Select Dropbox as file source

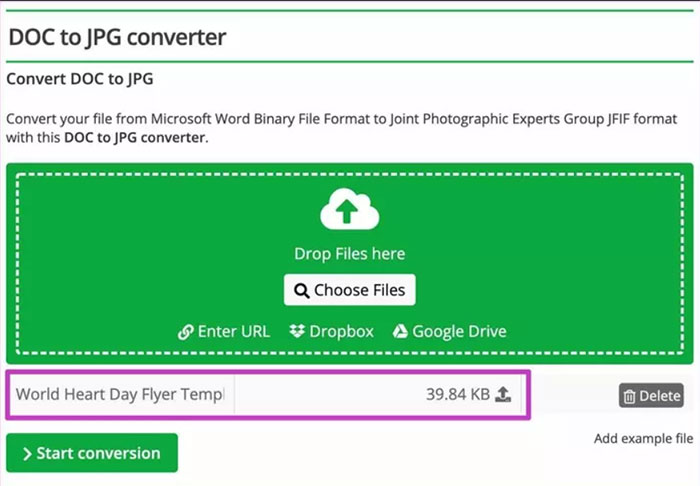click(331, 332)
